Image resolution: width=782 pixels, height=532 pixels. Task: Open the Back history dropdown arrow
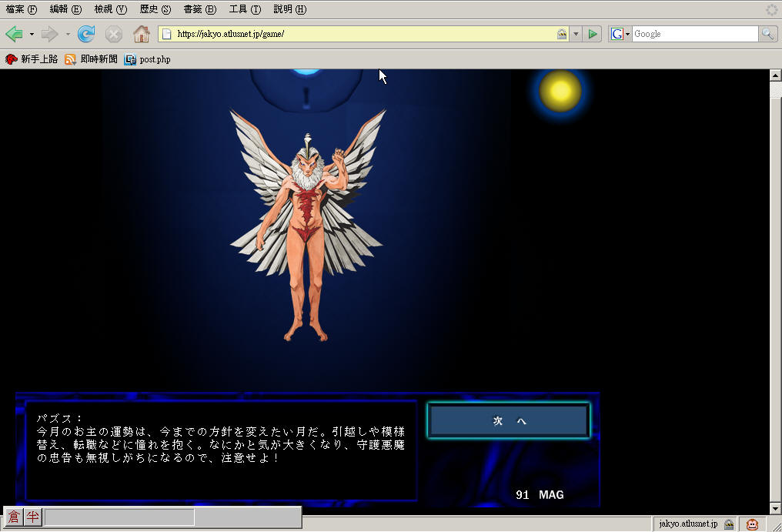coord(32,34)
